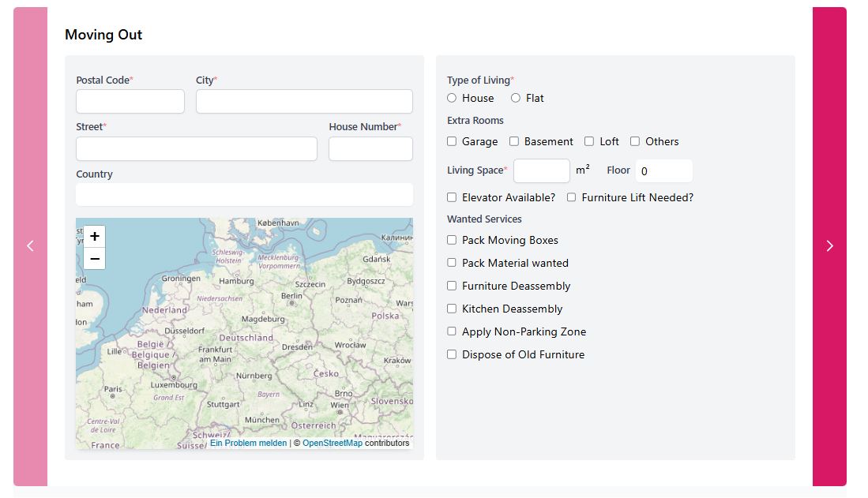The width and height of the screenshot is (868, 498).
Task: Check the Loft extra room
Action: tap(589, 141)
